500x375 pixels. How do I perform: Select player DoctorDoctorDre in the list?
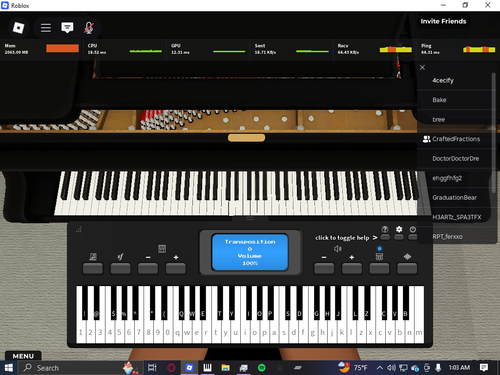455,159
